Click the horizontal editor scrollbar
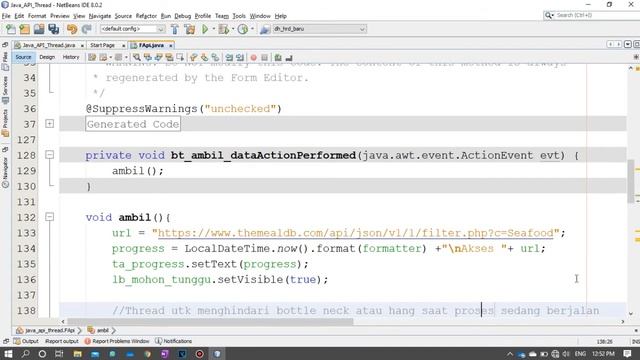The width and height of the screenshot is (640, 360). [210, 322]
